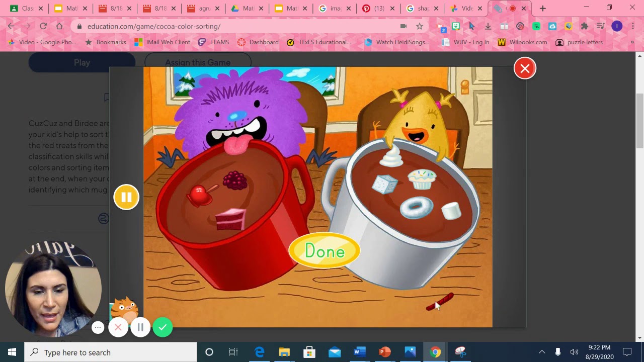Pick up the red sausage treat on the table
644x362 pixels.
(440, 302)
